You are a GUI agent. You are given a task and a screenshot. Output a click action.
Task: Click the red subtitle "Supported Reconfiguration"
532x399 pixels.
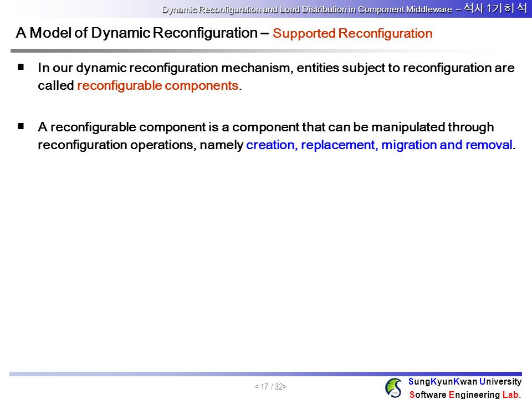pyautogui.click(x=352, y=34)
